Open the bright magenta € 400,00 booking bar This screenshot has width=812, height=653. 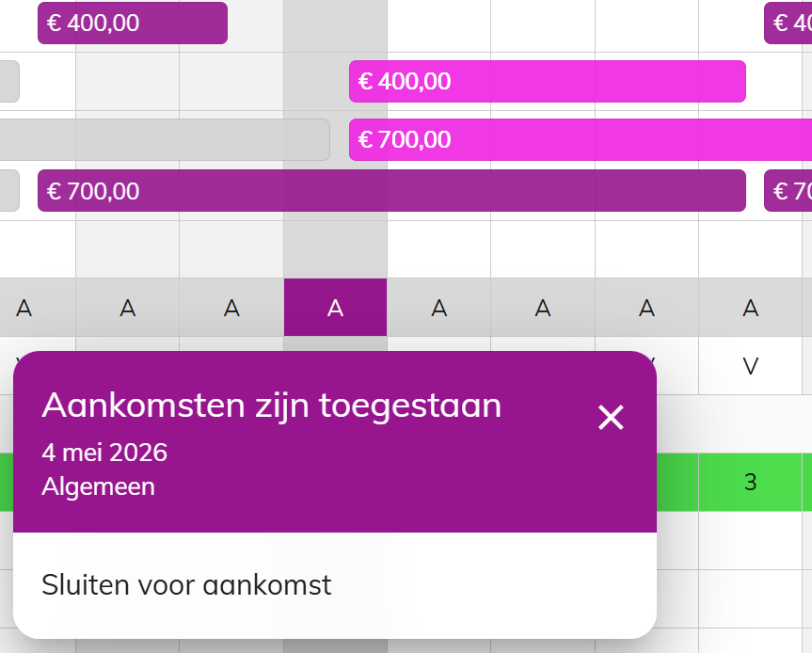548,81
